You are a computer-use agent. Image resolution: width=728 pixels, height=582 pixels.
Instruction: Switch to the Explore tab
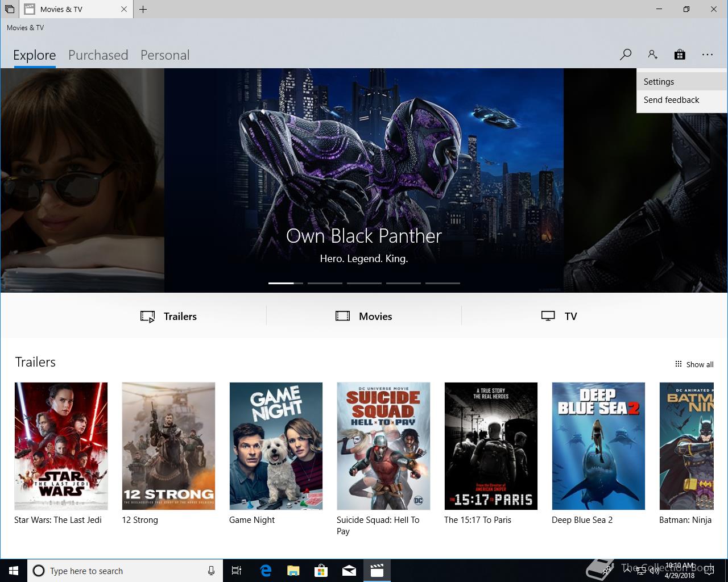[35, 55]
